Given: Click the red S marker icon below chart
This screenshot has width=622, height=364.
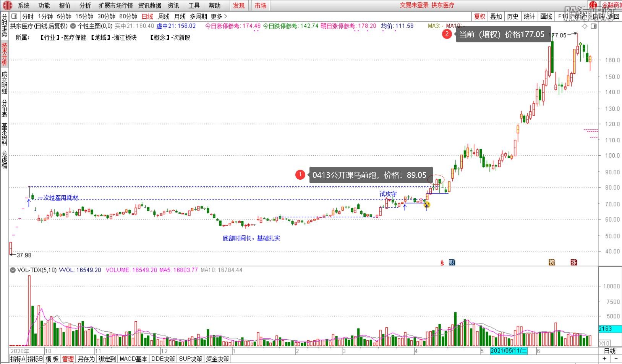Looking at the screenshot, I should (x=442, y=263).
